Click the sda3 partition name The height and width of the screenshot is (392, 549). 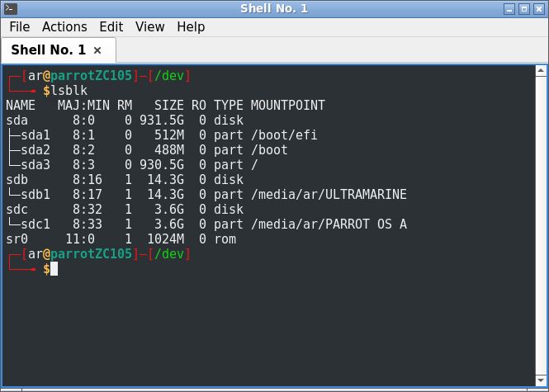tap(35, 164)
